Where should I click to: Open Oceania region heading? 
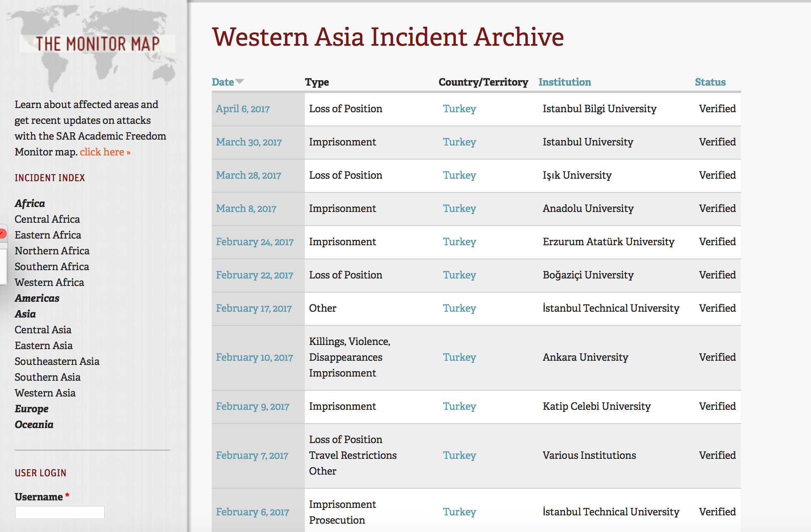tap(34, 425)
